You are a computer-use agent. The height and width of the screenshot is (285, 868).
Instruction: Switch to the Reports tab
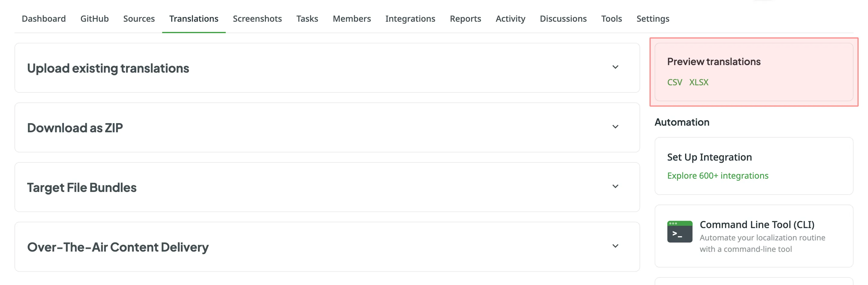(465, 19)
